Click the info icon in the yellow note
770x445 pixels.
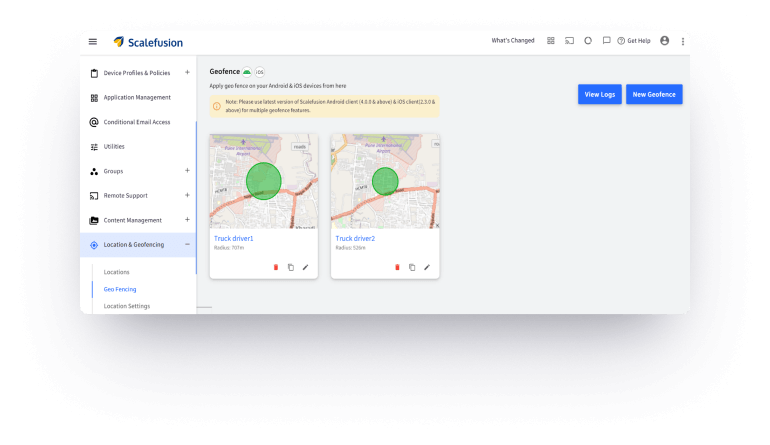click(217, 106)
